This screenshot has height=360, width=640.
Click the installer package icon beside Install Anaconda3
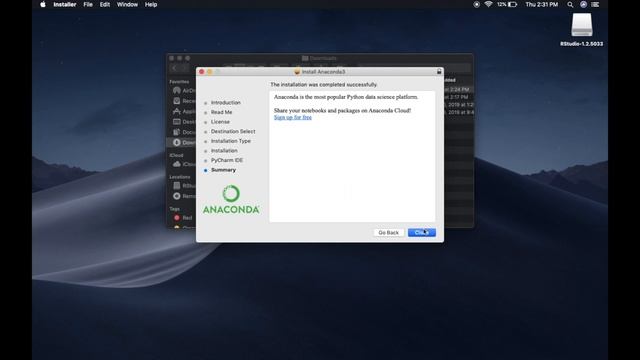point(297,71)
